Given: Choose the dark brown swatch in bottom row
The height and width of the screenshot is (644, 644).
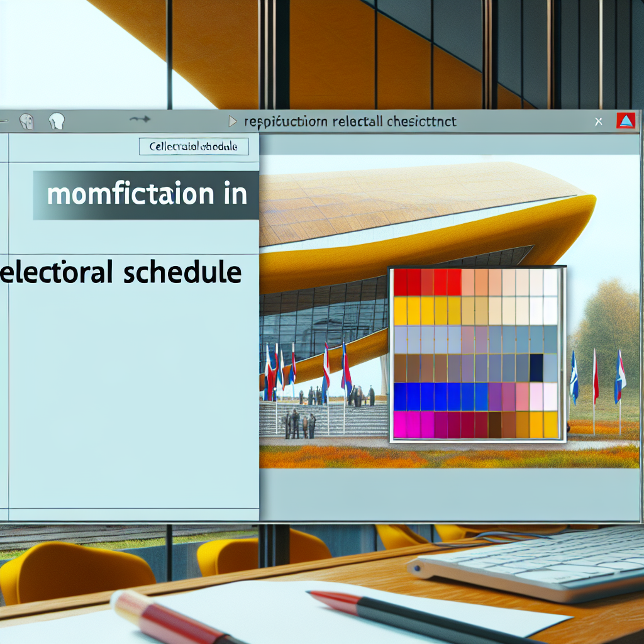Looking at the screenshot, I should point(496,424).
